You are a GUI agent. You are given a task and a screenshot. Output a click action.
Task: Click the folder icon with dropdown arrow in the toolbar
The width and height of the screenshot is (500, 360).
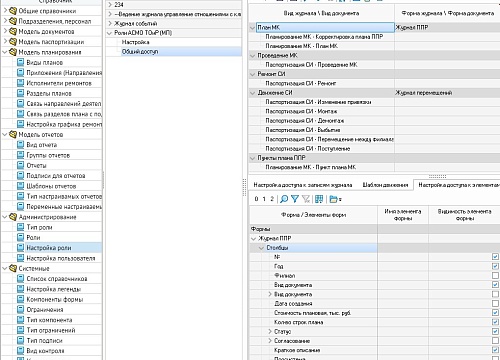point(335,199)
